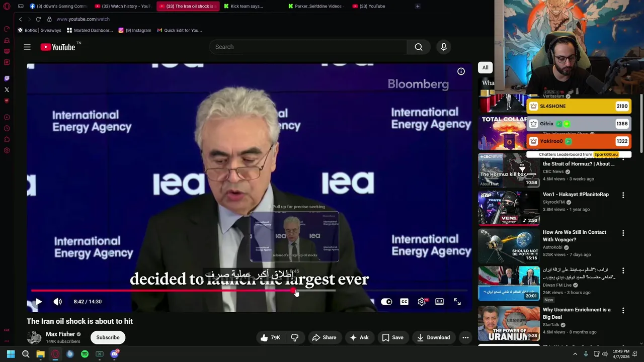The height and width of the screenshot is (362, 644).
Task: Open Marbled Dashboard bookmark
Action: coord(90,30)
